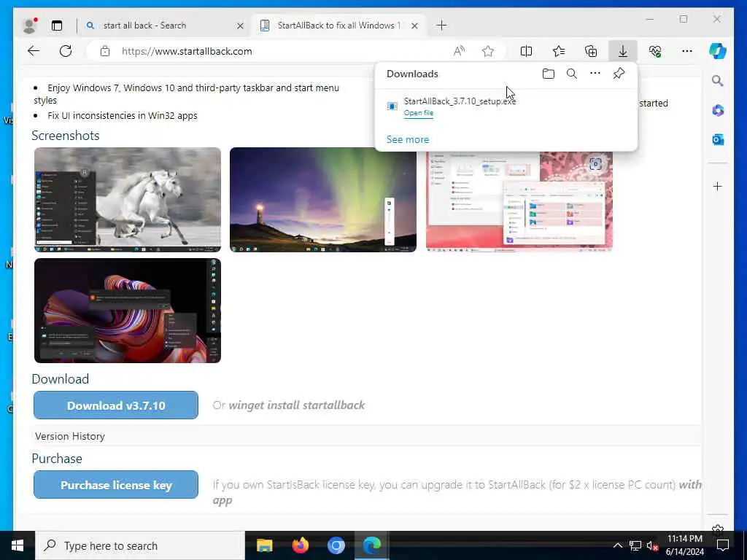Click 'See more' in Downloads

[x=408, y=139]
